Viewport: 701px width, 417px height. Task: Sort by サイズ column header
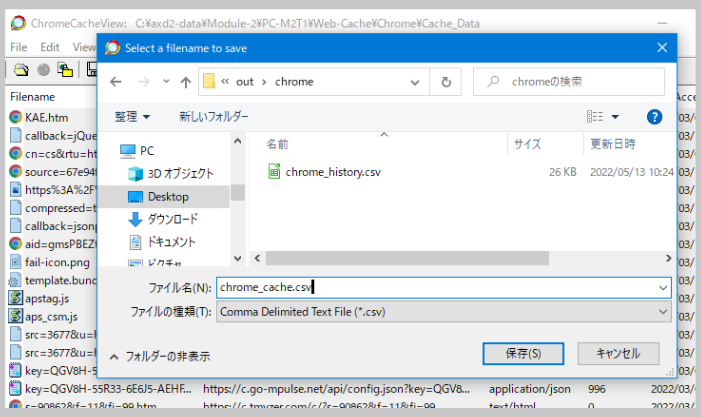(x=528, y=144)
